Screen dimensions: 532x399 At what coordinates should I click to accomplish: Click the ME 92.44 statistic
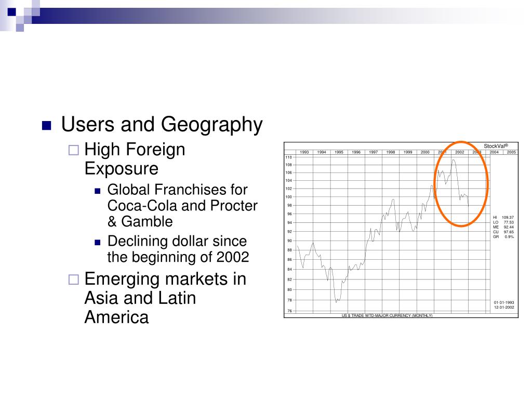click(503, 227)
